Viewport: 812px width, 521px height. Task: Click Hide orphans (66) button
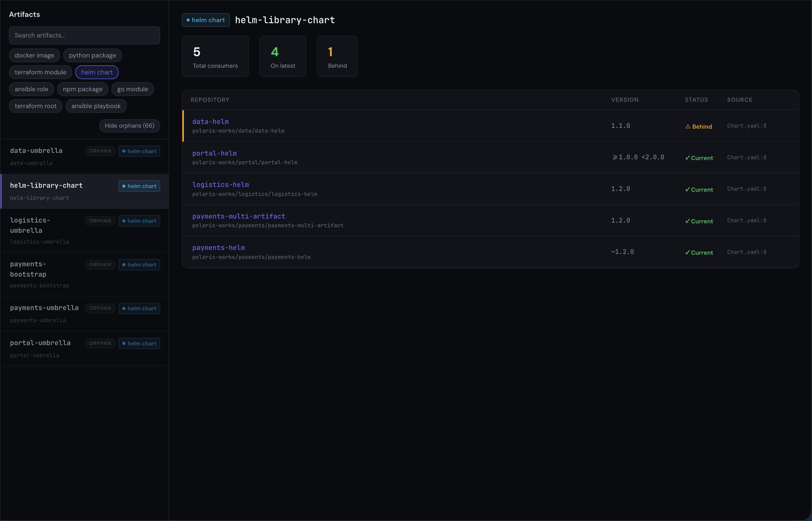[129, 126]
